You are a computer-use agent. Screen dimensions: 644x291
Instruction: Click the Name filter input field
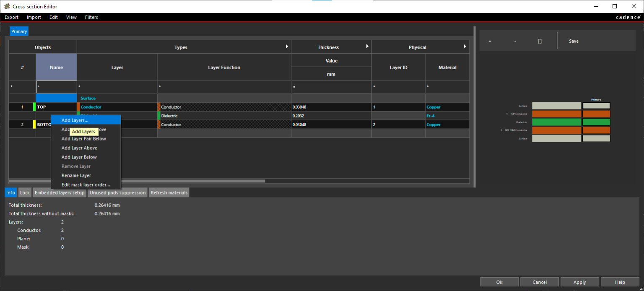click(56, 87)
